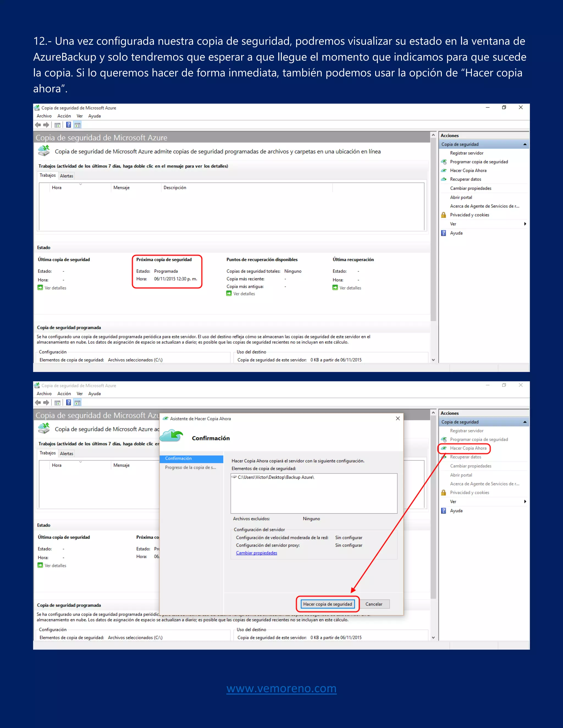Click Registrar servidor in the upper Acciones pane
This screenshot has height=728, width=563.
(467, 153)
